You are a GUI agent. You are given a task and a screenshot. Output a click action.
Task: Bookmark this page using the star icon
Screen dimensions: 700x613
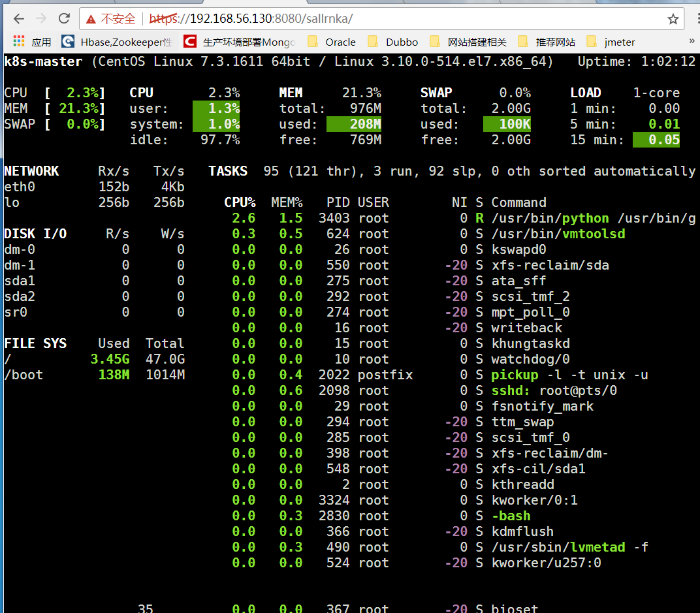[x=673, y=19]
